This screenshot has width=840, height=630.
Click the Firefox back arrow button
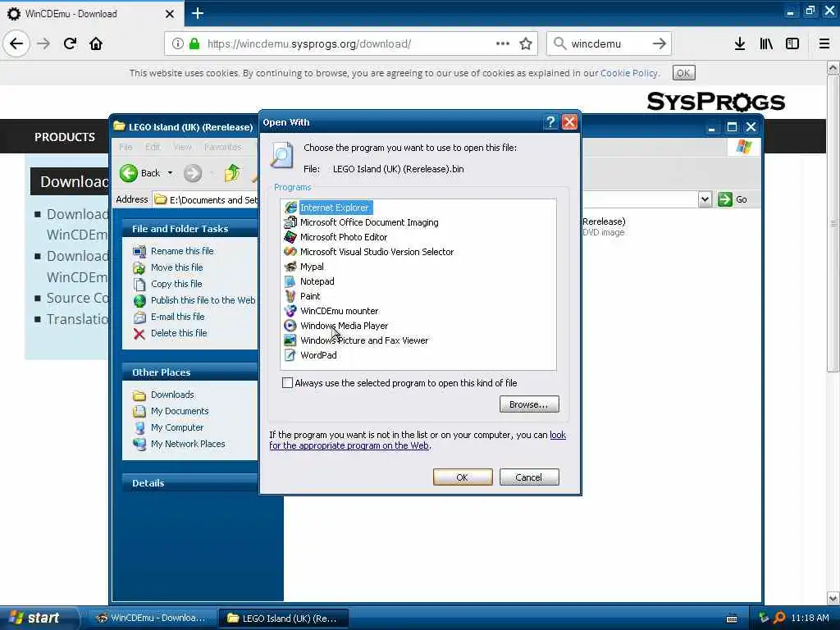click(x=16, y=43)
